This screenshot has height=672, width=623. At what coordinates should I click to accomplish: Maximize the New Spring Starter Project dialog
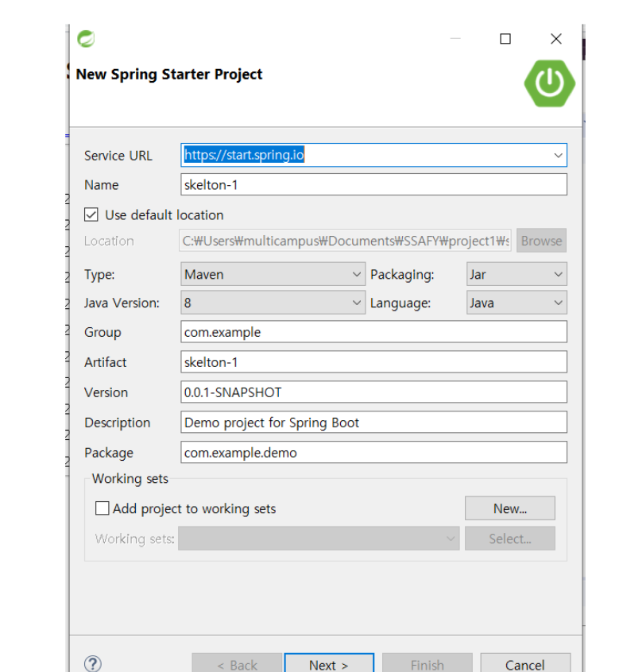click(505, 39)
